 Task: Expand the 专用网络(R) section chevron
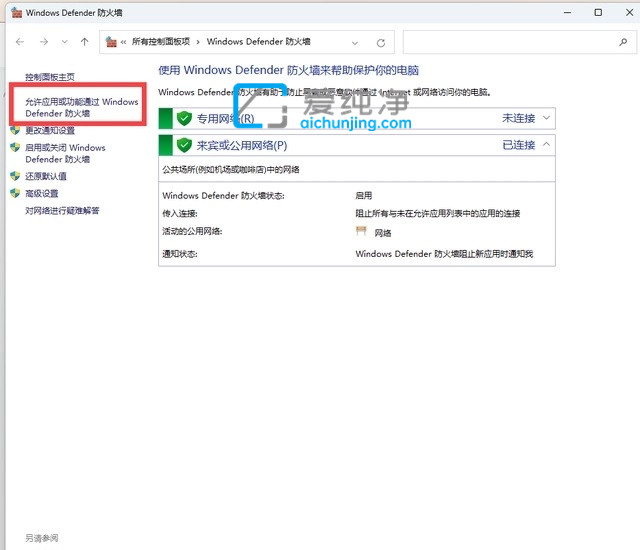click(x=546, y=118)
